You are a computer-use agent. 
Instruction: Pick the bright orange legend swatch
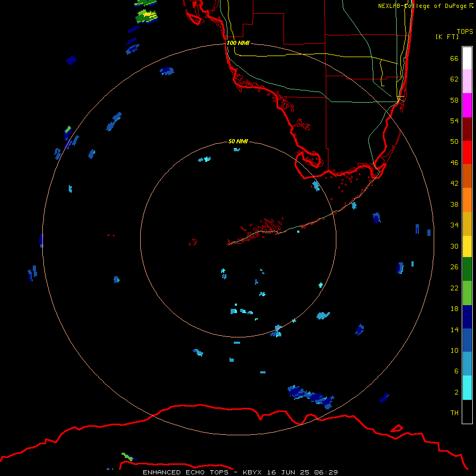(x=467, y=200)
